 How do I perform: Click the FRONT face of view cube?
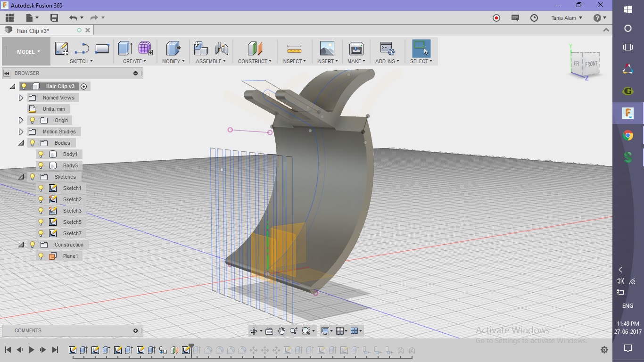click(591, 64)
